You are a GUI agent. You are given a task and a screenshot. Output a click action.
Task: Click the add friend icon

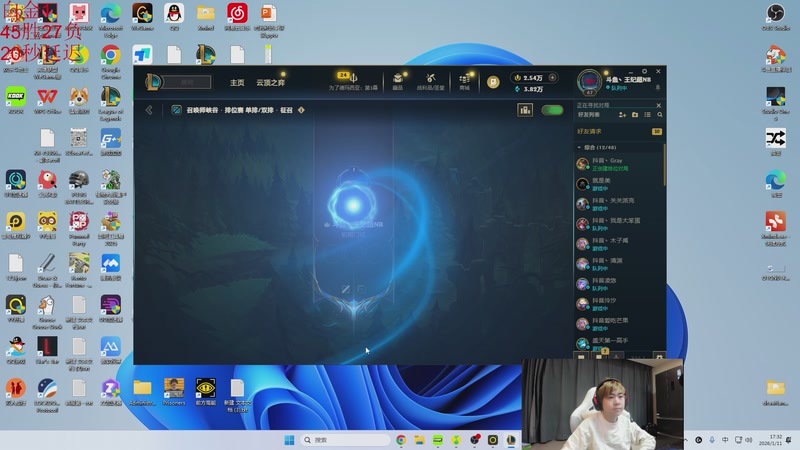tap(622, 115)
